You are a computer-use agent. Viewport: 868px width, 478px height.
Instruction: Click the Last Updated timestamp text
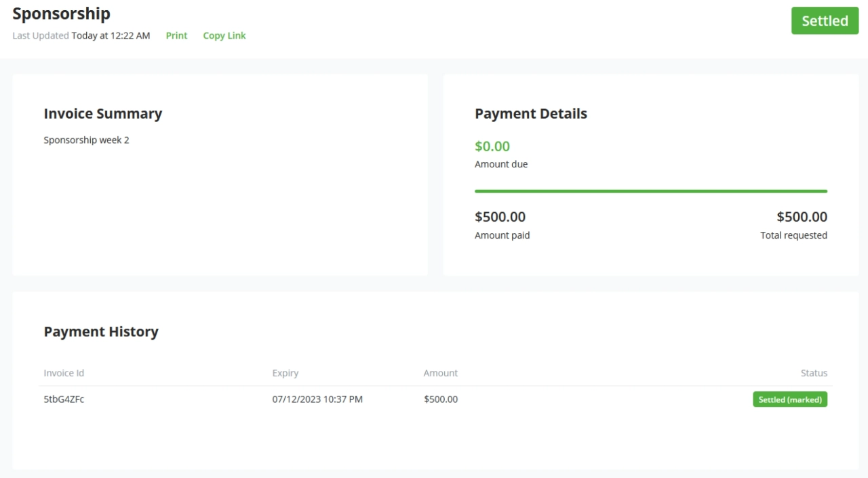(111, 35)
